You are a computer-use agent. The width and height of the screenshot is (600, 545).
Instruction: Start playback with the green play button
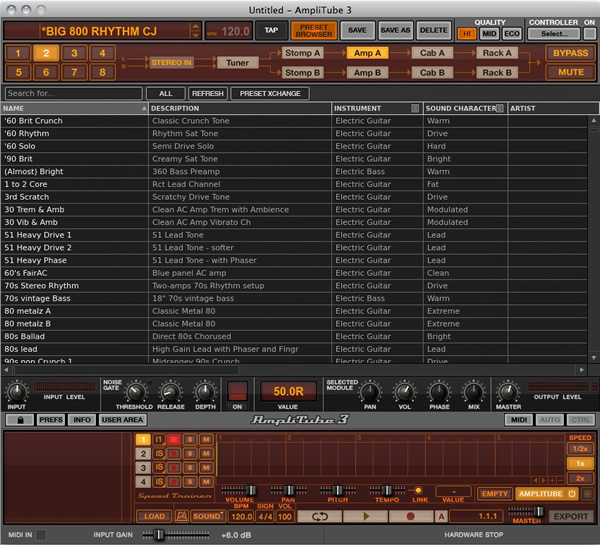pos(366,516)
